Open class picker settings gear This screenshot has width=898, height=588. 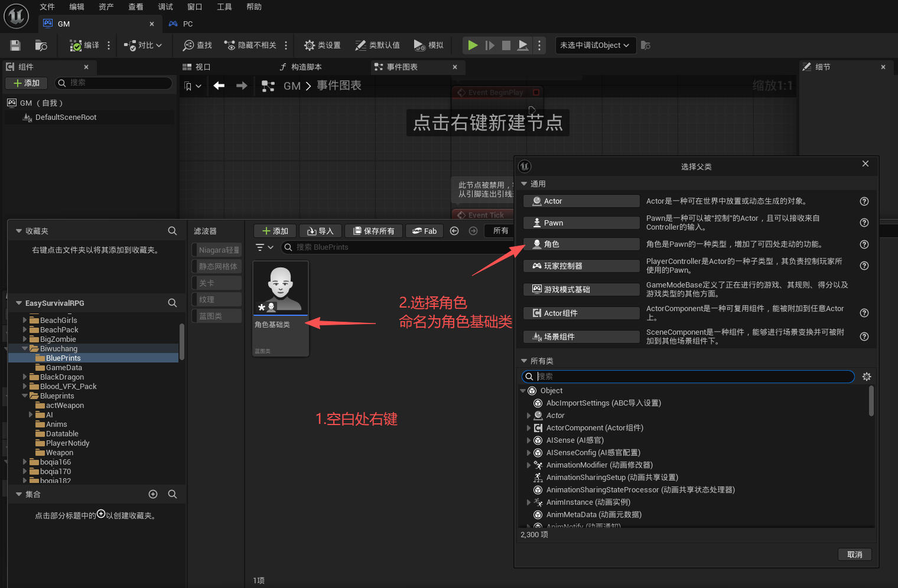(867, 377)
